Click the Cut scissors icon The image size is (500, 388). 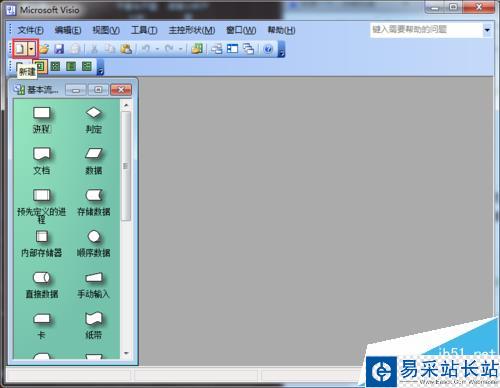94,49
